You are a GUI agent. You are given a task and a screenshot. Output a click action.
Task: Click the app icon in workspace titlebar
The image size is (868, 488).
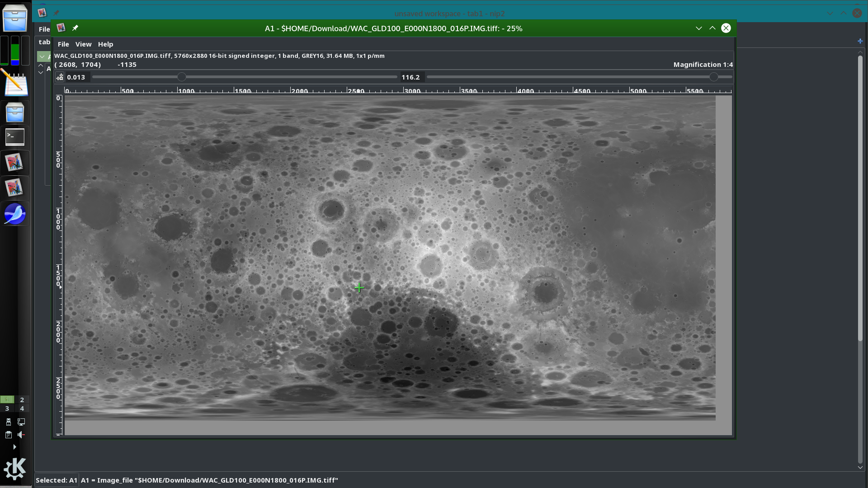[x=42, y=13]
